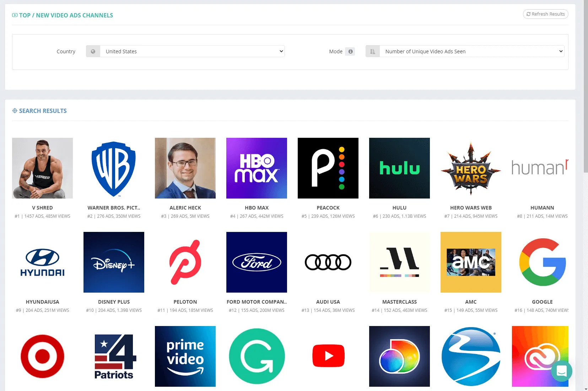This screenshot has width=588, height=391.
Task: Click the MASTERCLASS channel title
Action: [399, 302]
